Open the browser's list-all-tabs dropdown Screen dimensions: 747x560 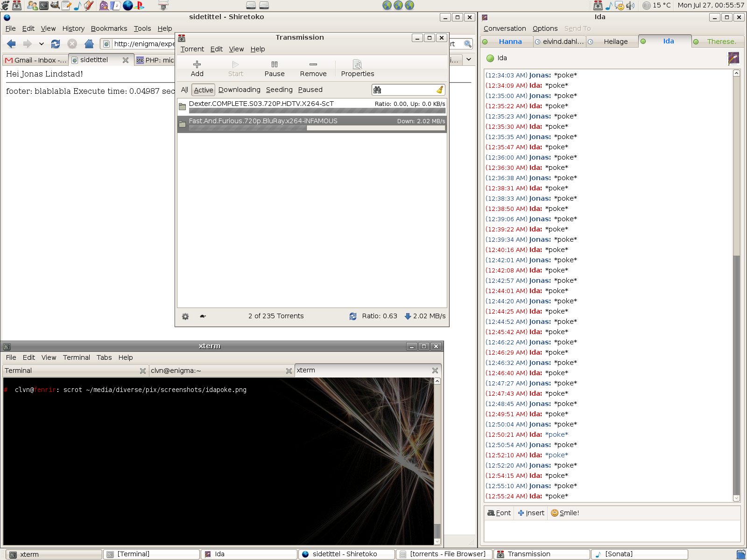click(x=469, y=60)
